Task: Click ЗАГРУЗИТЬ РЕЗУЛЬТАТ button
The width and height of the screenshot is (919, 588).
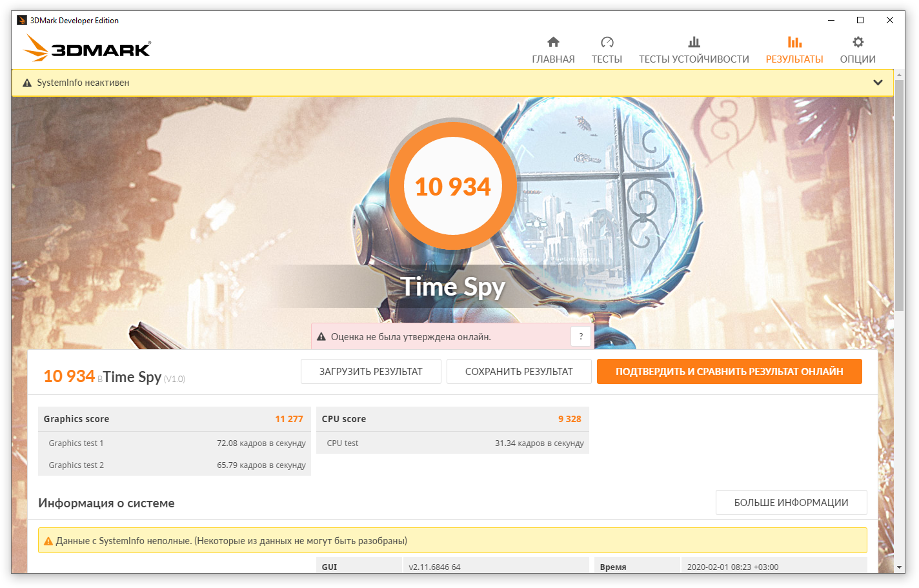Action: click(x=371, y=372)
